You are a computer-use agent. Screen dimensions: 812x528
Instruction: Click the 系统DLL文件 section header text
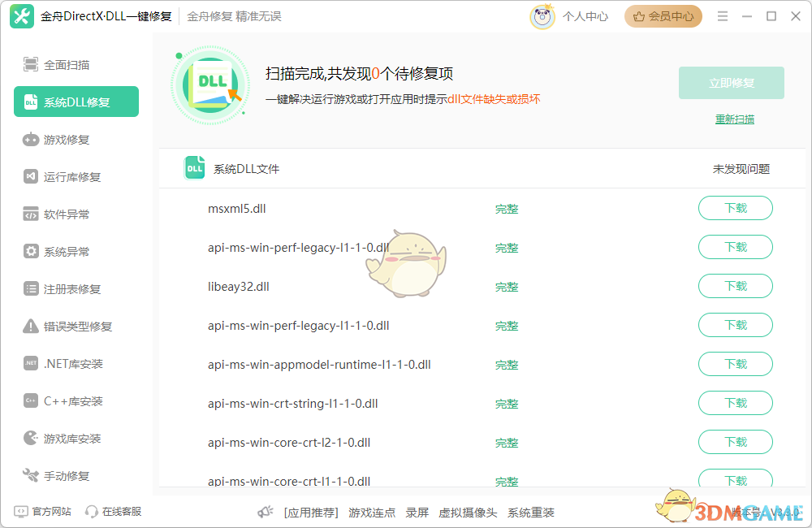tap(247, 169)
